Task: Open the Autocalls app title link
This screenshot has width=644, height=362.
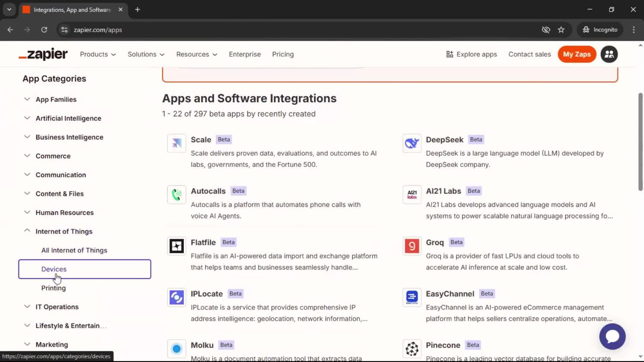Action: 208,191
